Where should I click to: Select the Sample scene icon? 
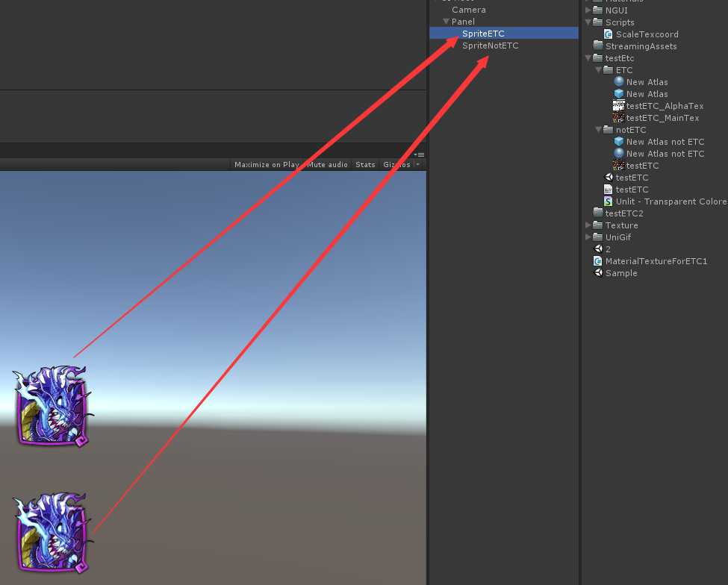598,273
